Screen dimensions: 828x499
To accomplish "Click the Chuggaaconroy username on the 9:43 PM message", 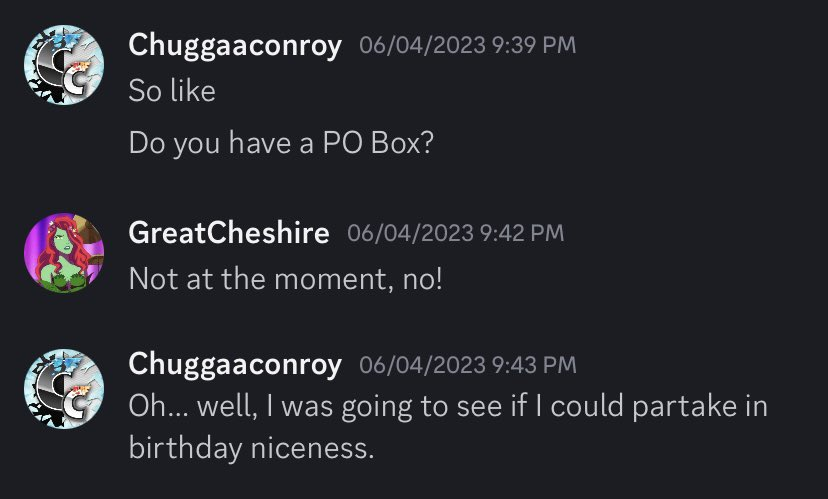I will pyautogui.click(x=235, y=365).
